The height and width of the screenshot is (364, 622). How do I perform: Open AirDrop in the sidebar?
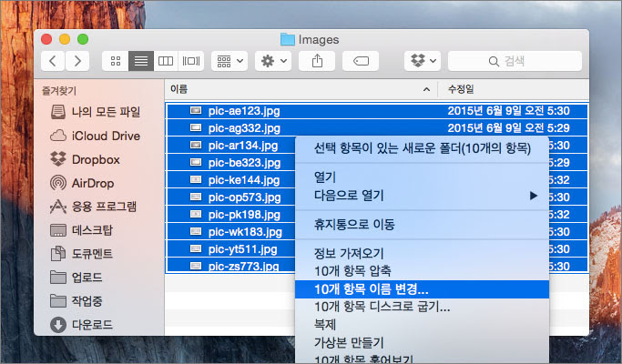(82, 183)
